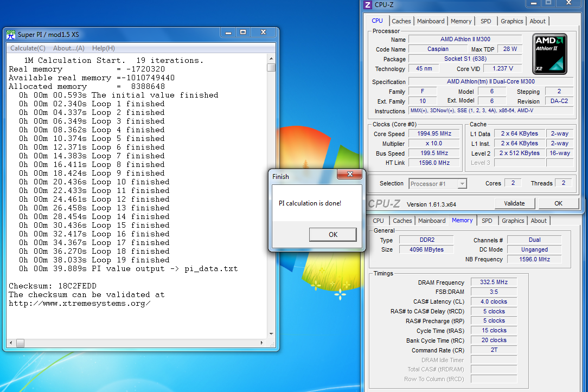588x392 pixels.
Task: Expand the Processor #1 selection dropdown
Action: tap(462, 184)
